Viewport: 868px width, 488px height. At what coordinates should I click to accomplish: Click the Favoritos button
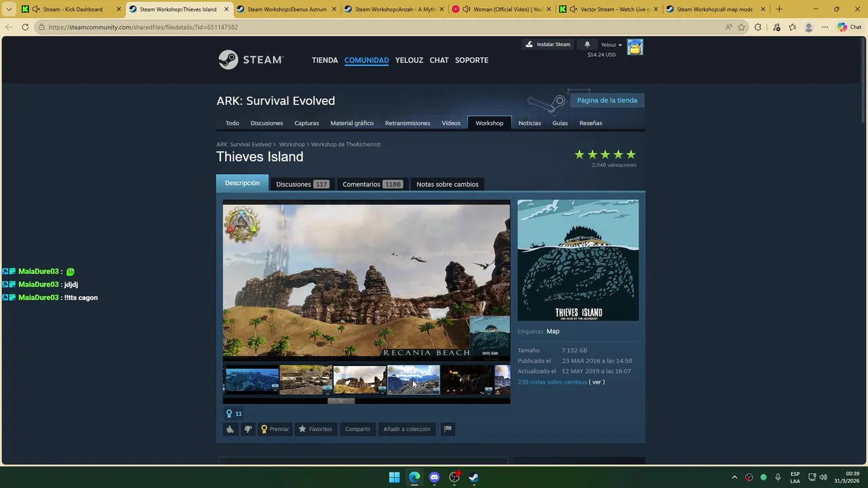pos(315,429)
